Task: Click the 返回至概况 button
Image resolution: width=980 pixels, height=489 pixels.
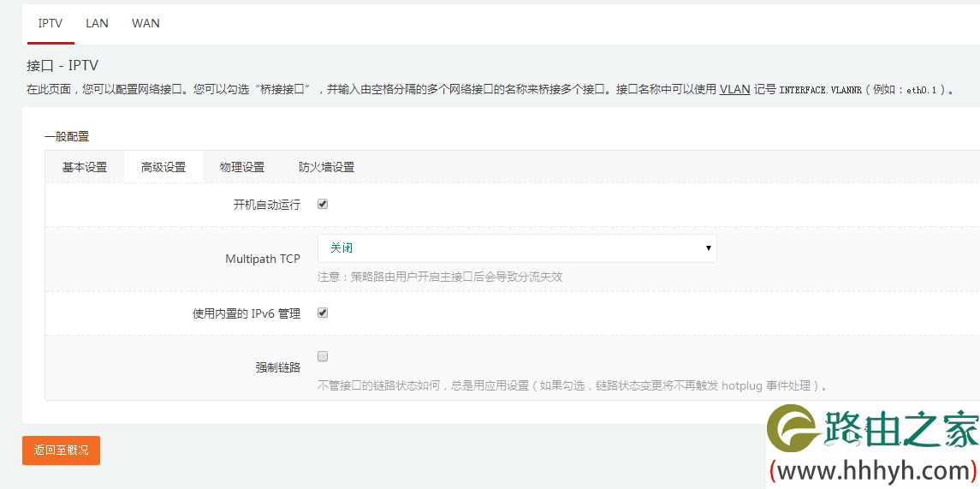Action: [62, 450]
